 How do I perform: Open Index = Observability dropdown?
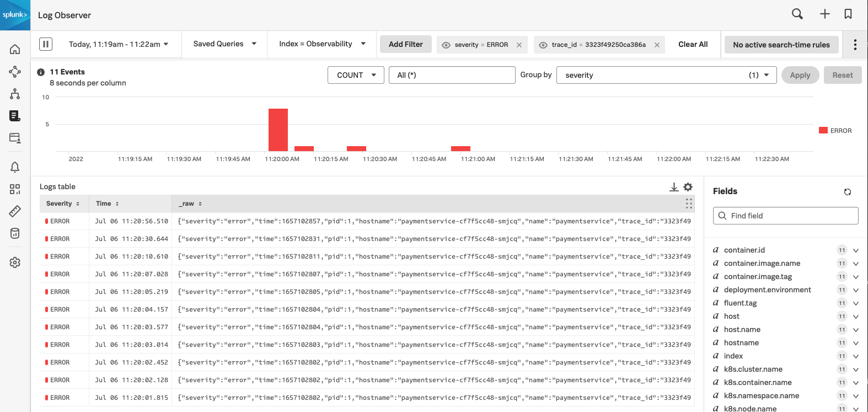[x=323, y=44]
